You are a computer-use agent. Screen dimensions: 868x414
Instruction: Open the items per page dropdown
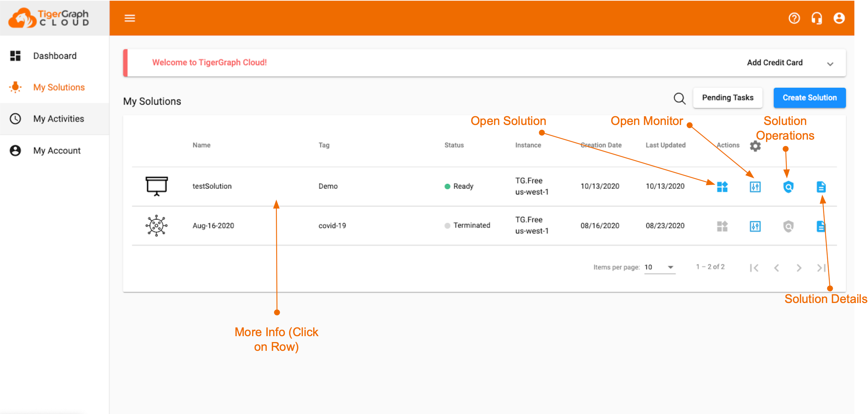(660, 267)
